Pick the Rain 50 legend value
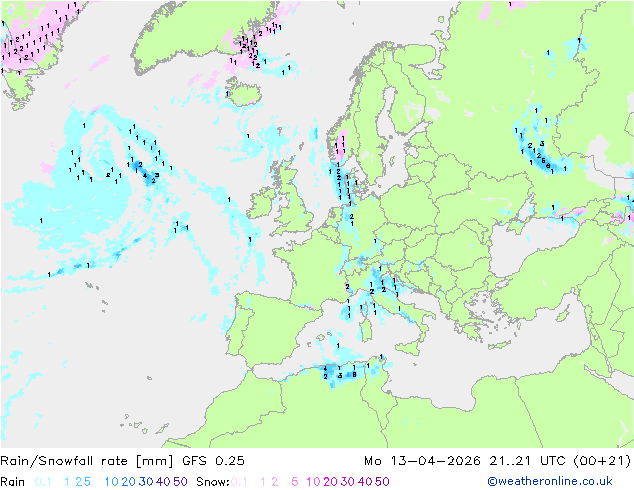This screenshot has height=490, width=634. pyautogui.click(x=180, y=482)
